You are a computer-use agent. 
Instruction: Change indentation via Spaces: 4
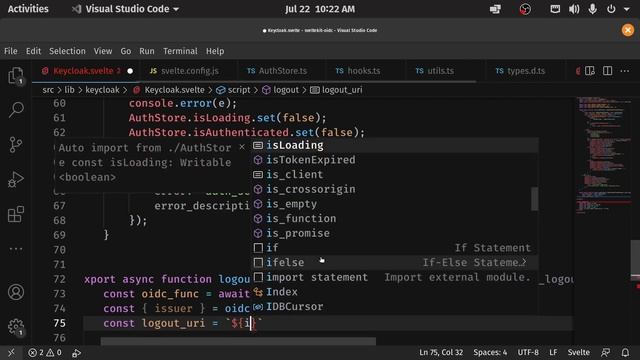pyautogui.click(x=490, y=353)
